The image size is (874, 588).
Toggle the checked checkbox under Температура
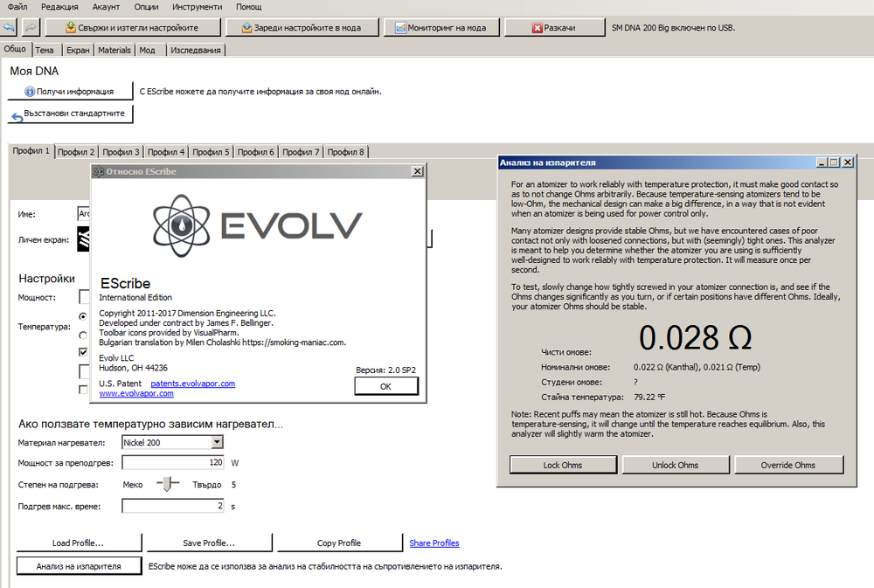click(x=83, y=352)
